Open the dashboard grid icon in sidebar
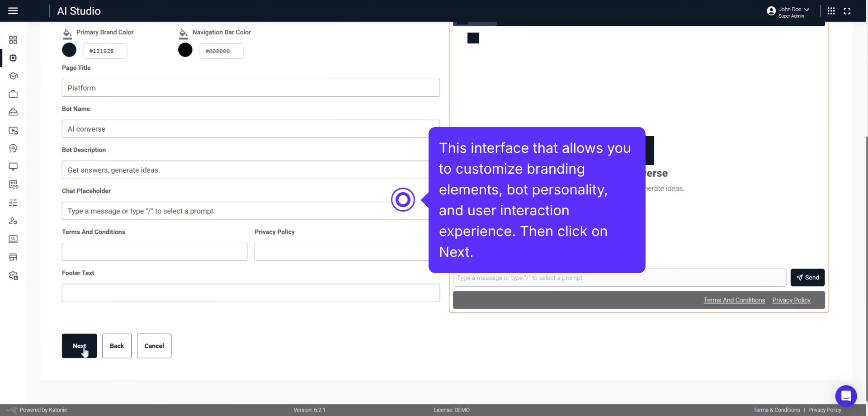This screenshot has height=416, width=868. [14, 40]
